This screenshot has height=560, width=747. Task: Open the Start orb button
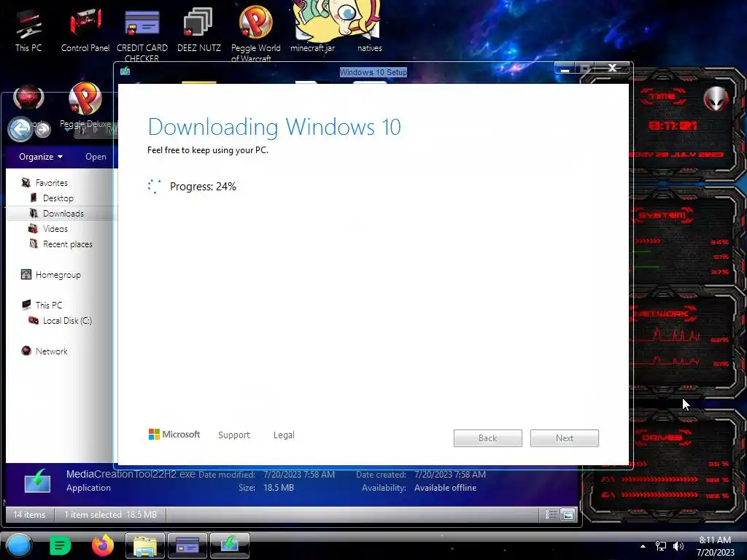18,545
